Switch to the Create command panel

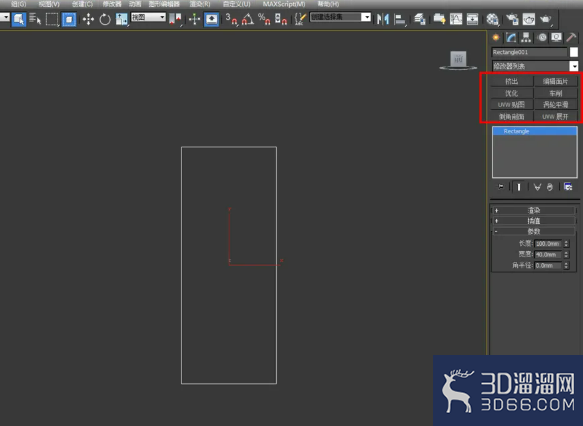click(496, 37)
